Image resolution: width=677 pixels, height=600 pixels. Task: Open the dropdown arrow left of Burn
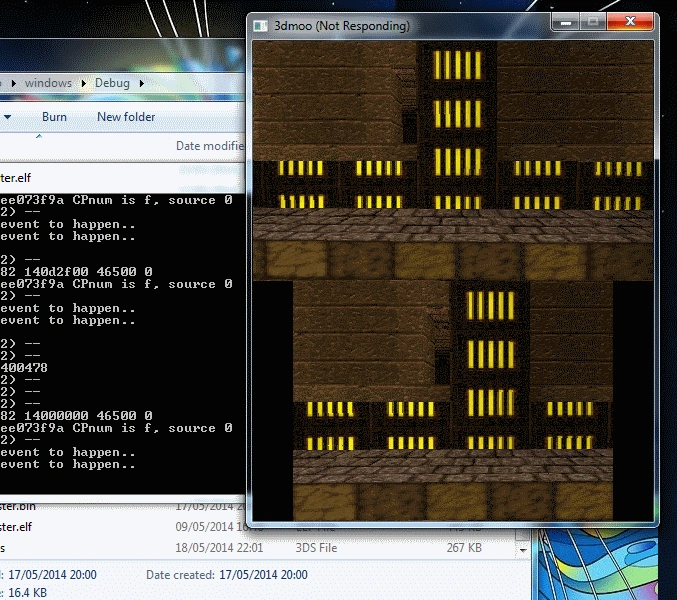coord(7,117)
